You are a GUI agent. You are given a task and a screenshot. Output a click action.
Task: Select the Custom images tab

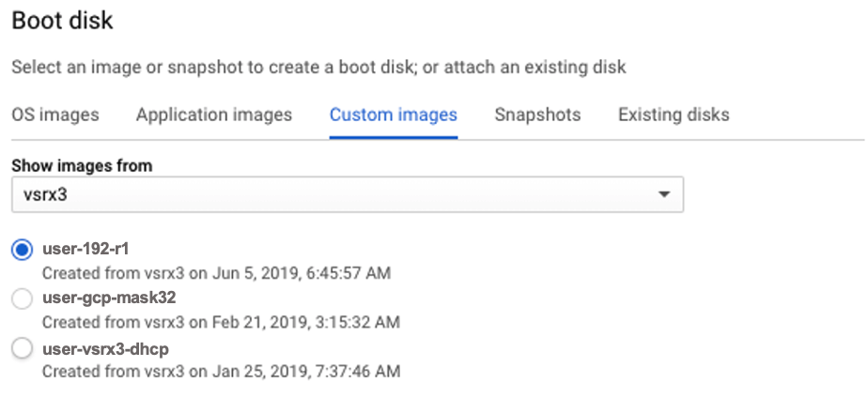click(393, 115)
